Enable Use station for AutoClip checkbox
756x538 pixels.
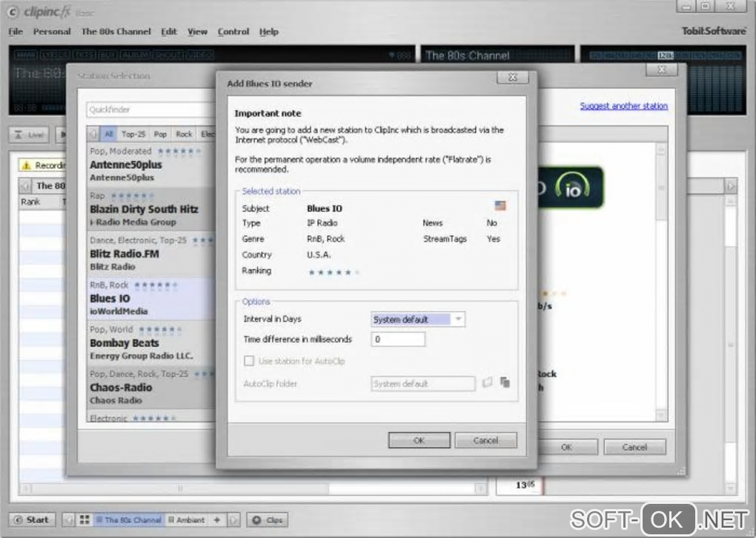(x=249, y=361)
